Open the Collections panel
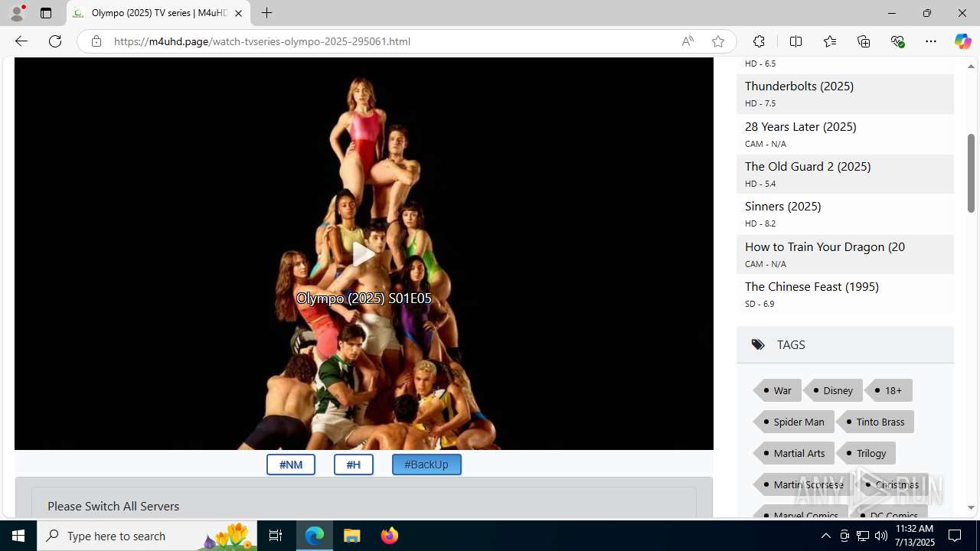Viewport: 980px width, 551px height. (x=864, y=41)
